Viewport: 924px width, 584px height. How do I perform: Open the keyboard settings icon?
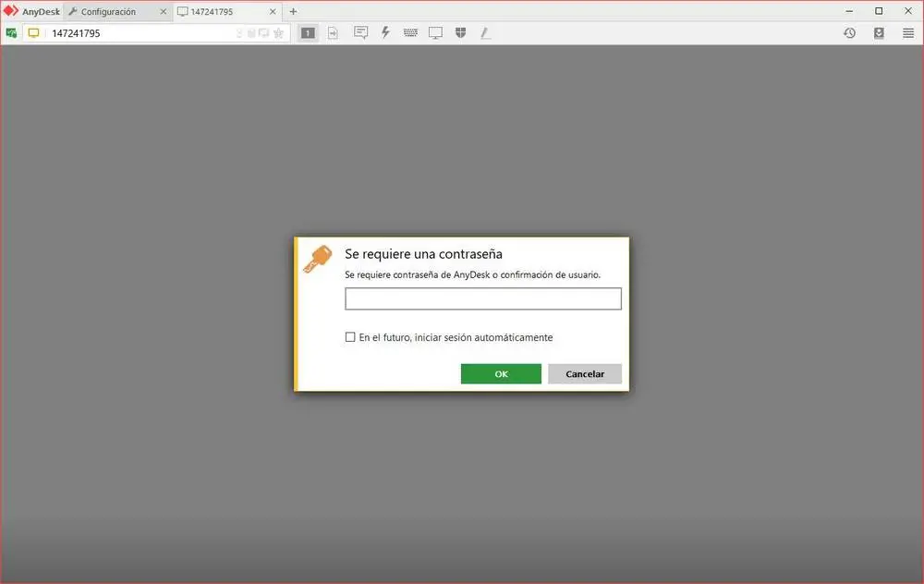coord(411,32)
